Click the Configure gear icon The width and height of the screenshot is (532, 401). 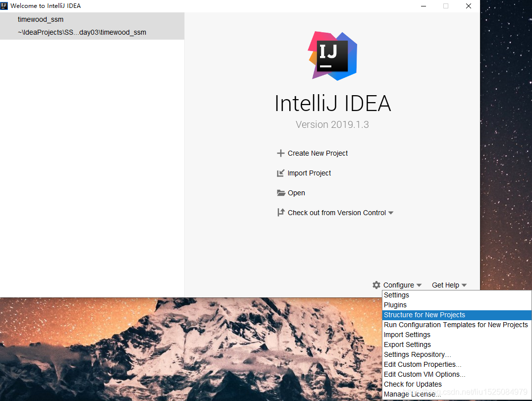(376, 285)
